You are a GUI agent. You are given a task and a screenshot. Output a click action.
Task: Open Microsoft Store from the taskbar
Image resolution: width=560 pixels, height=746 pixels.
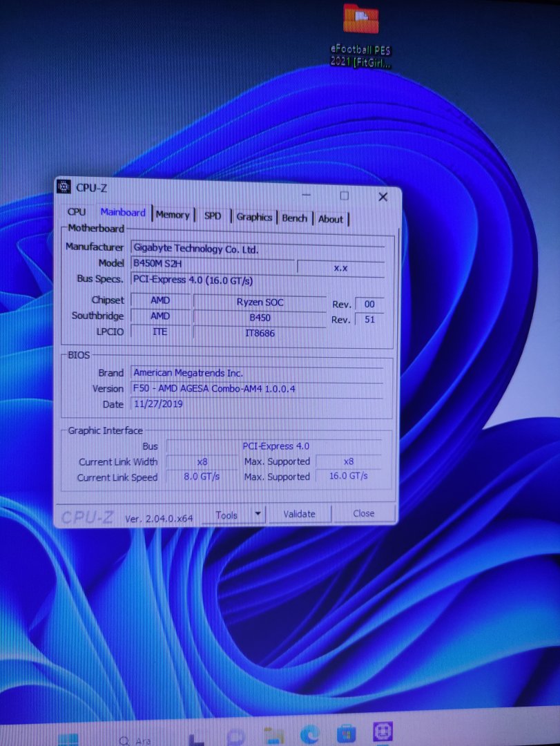(x=346, y=733)
